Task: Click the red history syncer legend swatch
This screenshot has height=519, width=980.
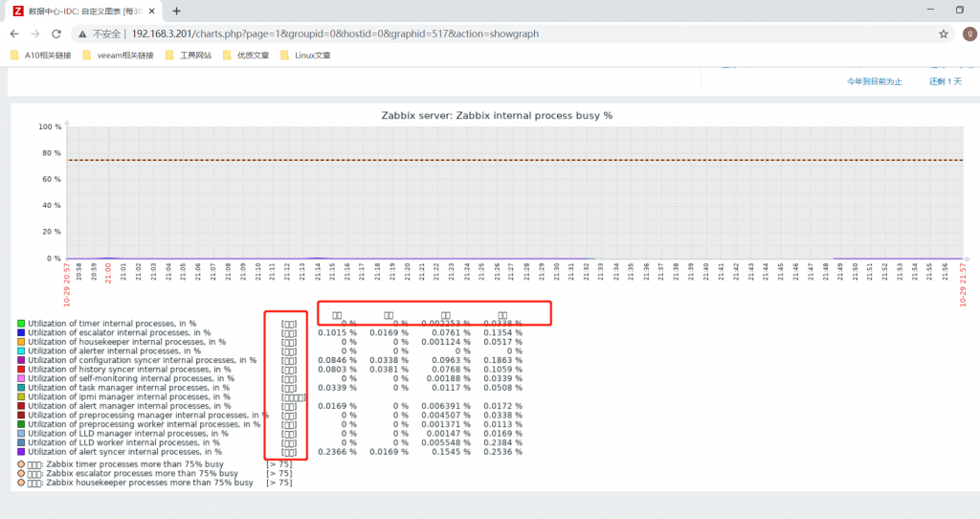Action: (21, 370)
